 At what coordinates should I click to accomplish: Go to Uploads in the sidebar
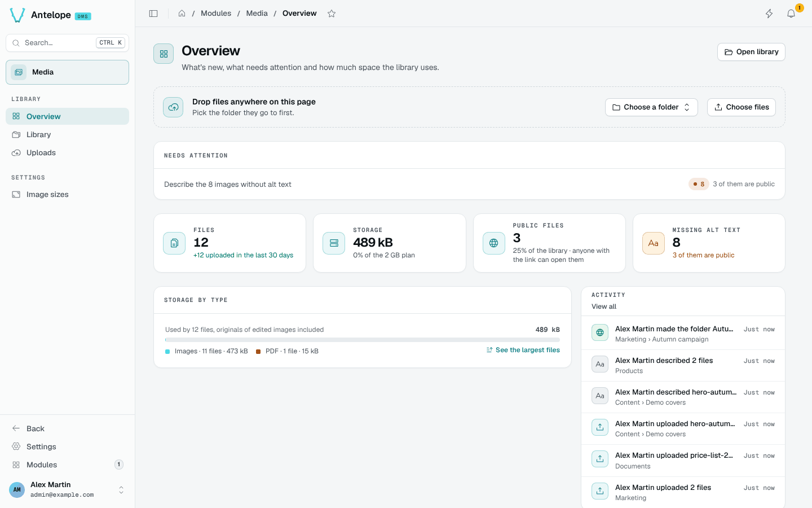(x=67, y=152)
